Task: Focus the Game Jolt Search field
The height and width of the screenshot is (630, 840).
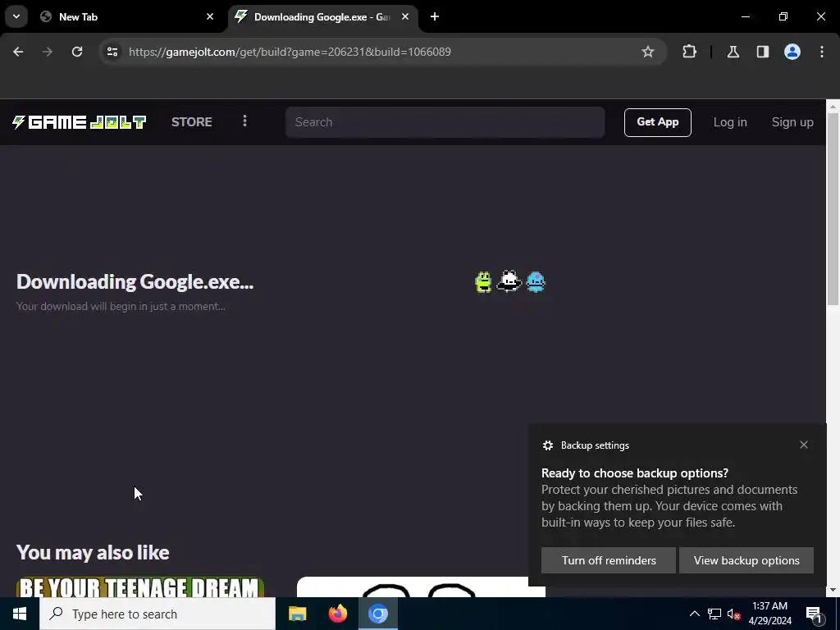Action: point(445,122)
